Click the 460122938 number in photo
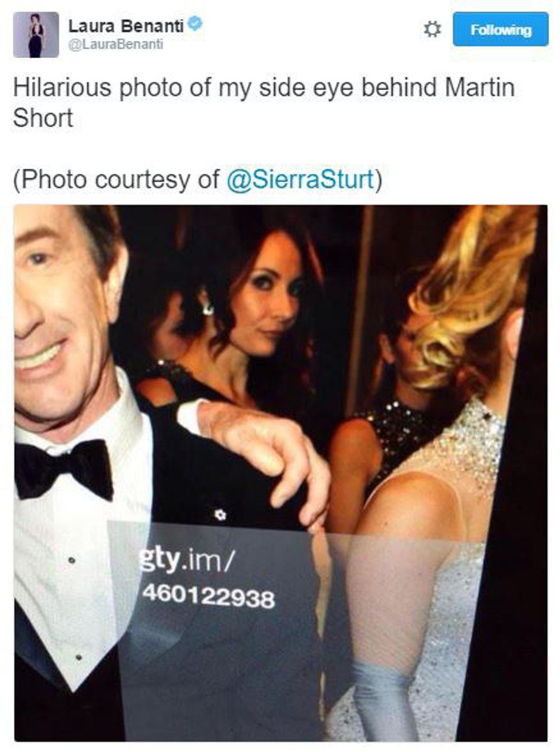 tap(208, 597)
